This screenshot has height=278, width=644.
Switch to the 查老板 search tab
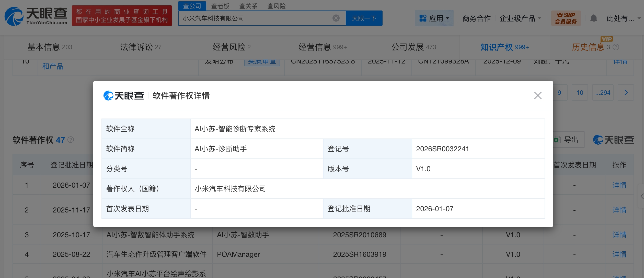tap(220, 6)
